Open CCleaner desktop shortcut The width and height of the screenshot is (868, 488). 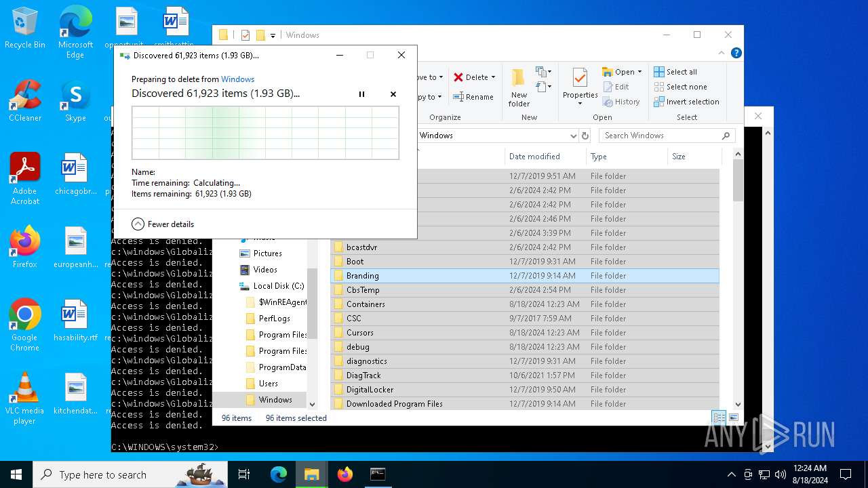coord(25,102)
